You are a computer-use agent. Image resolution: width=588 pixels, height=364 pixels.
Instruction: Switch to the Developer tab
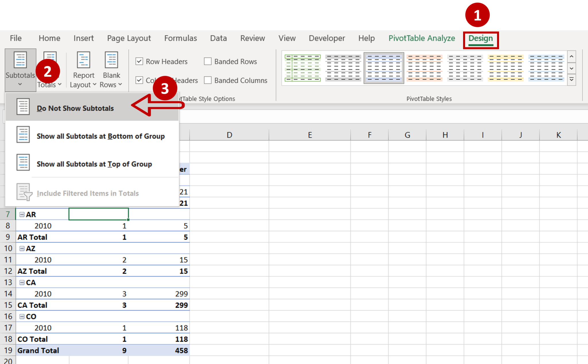point(327,38)
